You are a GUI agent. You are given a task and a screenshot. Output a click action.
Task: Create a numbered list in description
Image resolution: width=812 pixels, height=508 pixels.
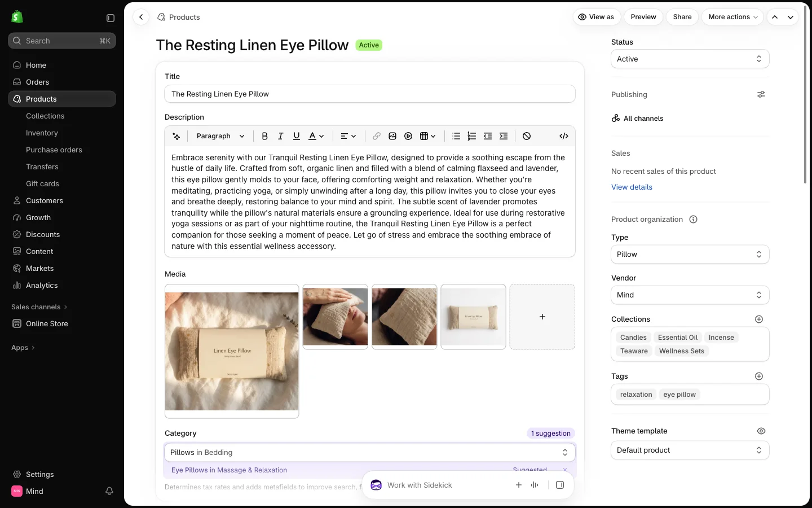click(472, 136)
